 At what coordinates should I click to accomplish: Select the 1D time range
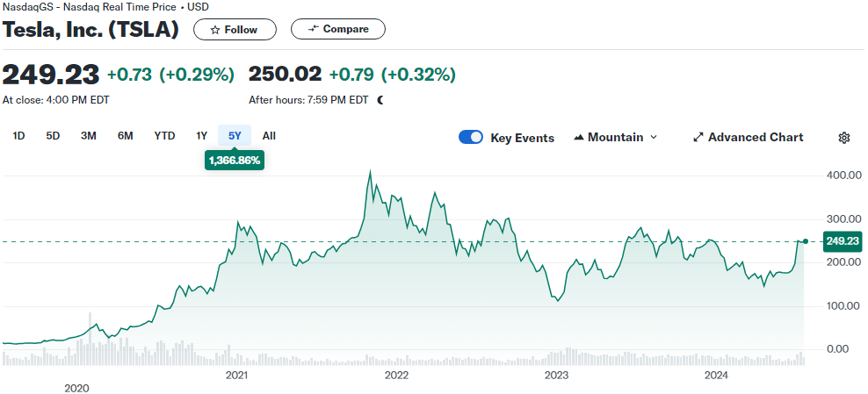tap(18, 136)
